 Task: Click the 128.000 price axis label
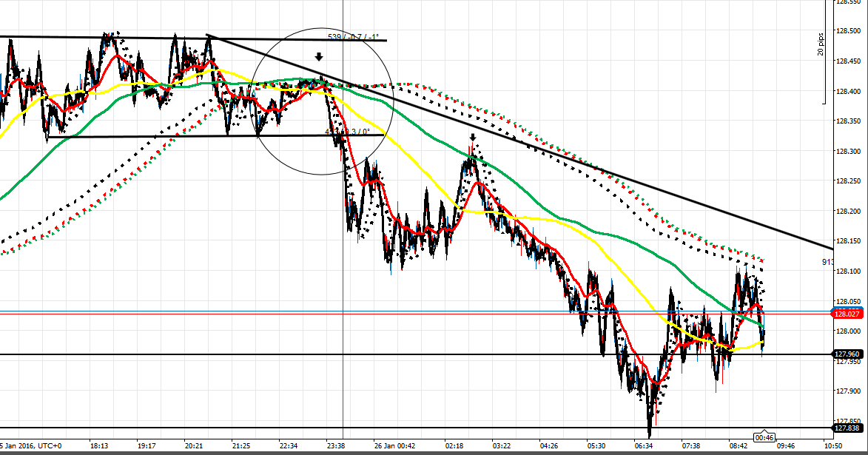[x=847, y=331]
